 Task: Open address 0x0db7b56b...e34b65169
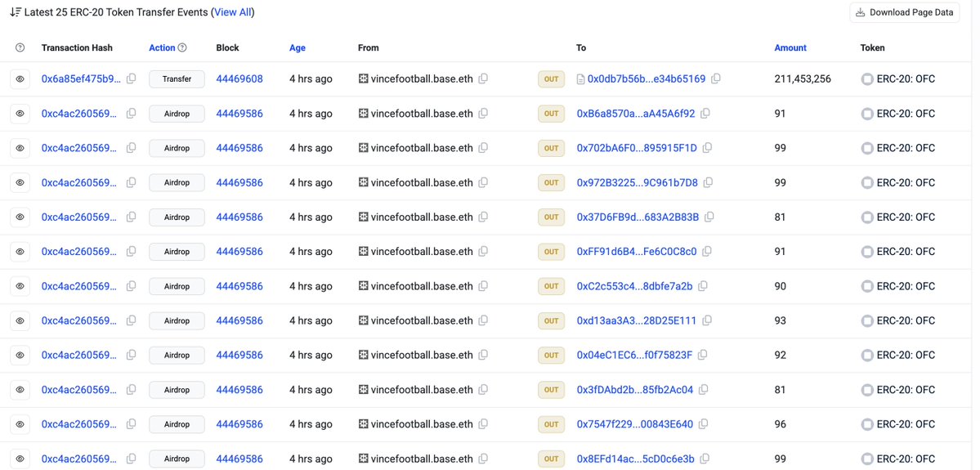point(647,79)
